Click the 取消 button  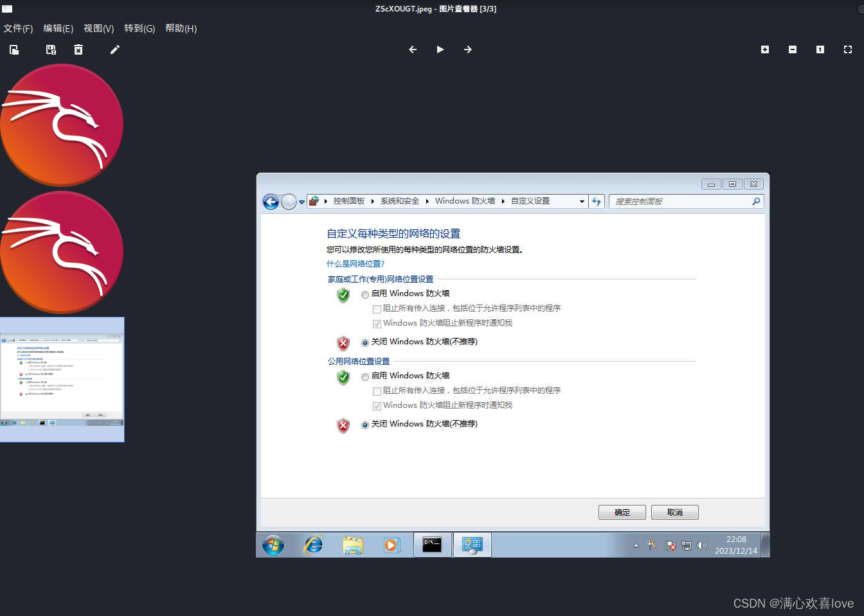(x=675, y=512)
